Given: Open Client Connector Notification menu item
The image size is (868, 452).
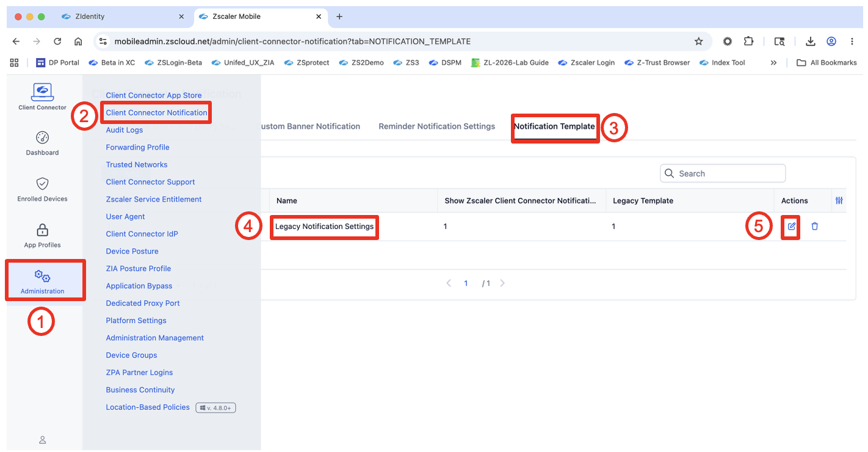Looking at the screenshot, I should (x=157, y=112).
